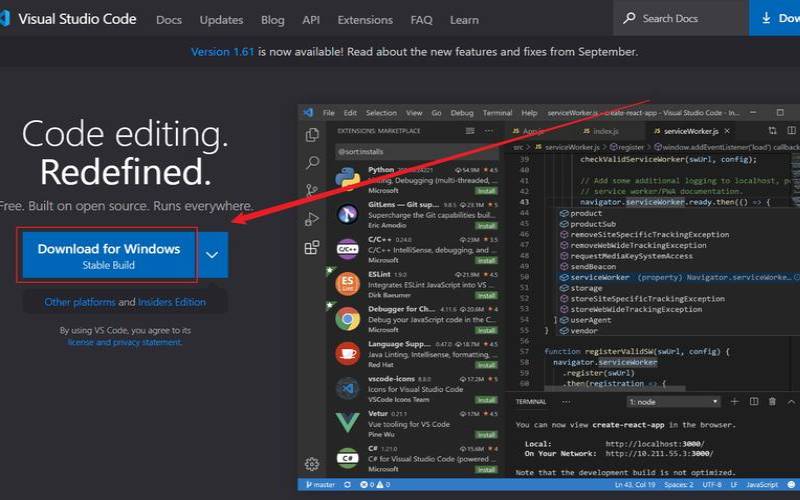Open the Terminal menu
800x500 pixels.
coord(497,113)
